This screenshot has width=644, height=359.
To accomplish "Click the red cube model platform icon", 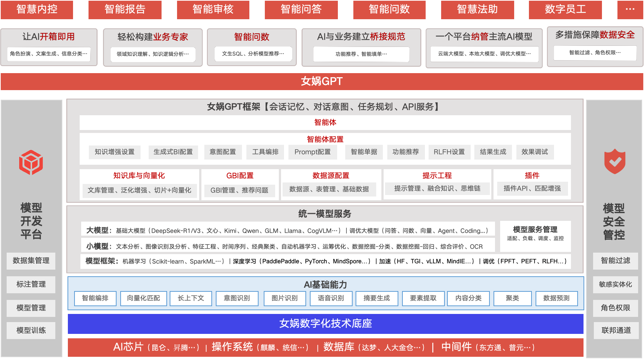I will [x=31, y=162].
